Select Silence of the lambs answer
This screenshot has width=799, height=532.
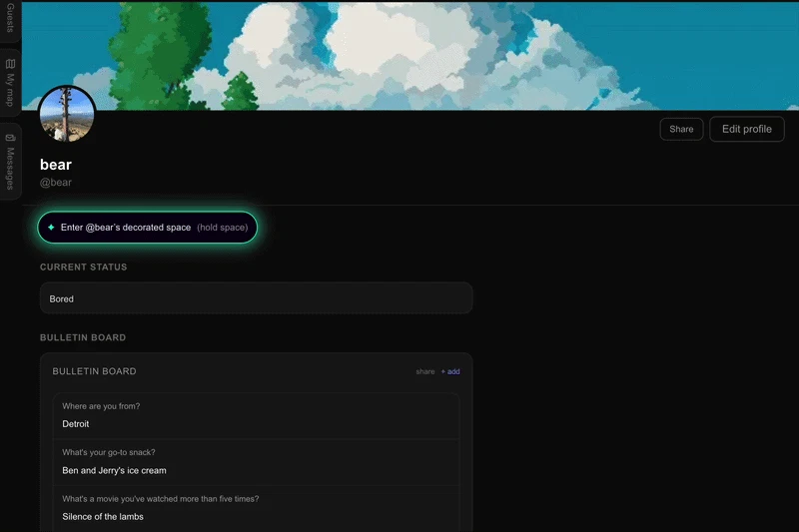pyautogui.click(x=103, y=517)
